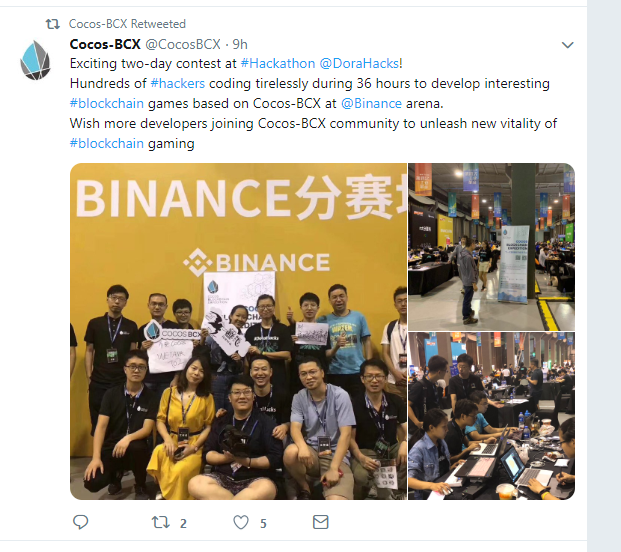Click #blockchain before 'games based on'
This screenshot has height=552, width=621.
(107, 103)
